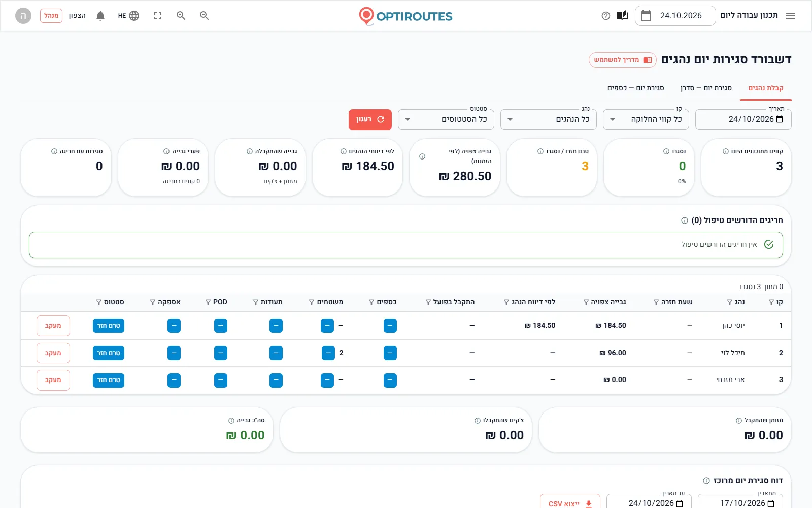The width and height of the screenshot is (812, 508).
Task: Click מעקב for מיכל לוי row
Action: [x=53, y=353]
